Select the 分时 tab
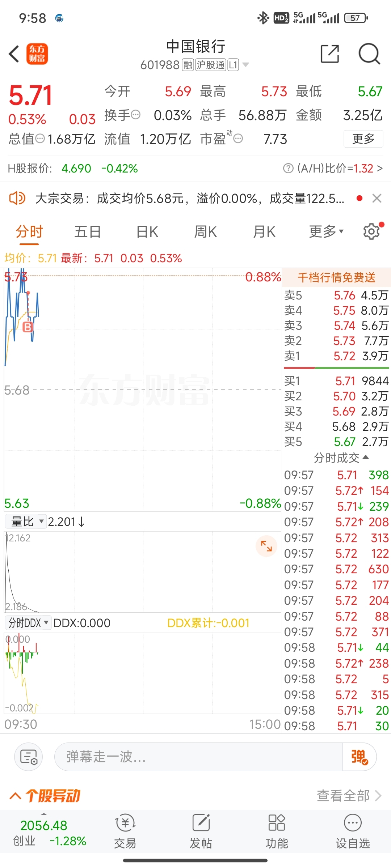This screenshot has width=391, height=868. pos(29,231)
